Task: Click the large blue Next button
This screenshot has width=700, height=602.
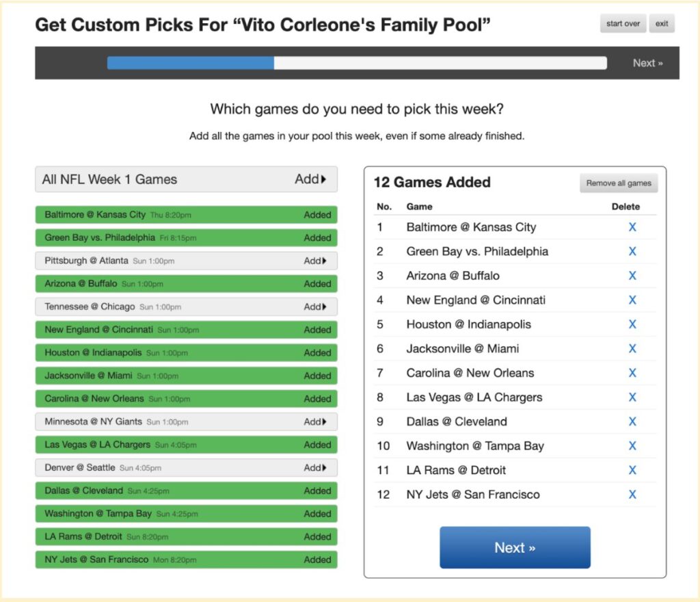Action: coord(515,547)
